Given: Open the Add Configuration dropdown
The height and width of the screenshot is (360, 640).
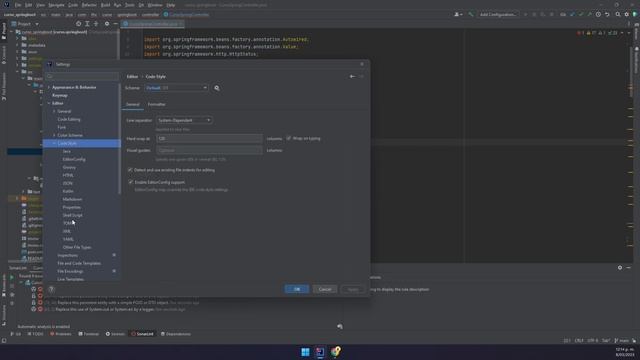Looking at the screenshot, I should click(498, 14).
